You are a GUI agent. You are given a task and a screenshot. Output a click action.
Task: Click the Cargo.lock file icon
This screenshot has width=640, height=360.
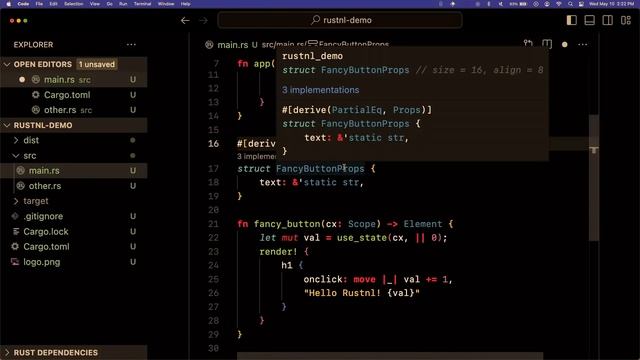click(16, 231)
